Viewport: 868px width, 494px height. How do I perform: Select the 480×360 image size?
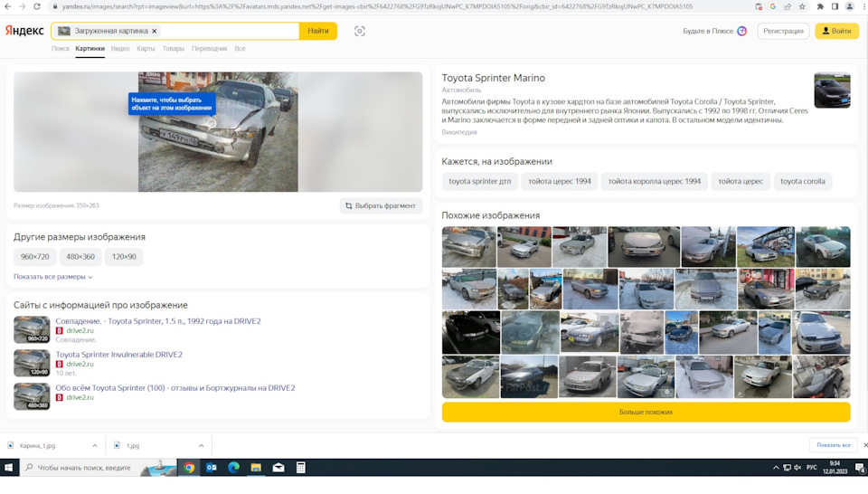pos(80,257)
